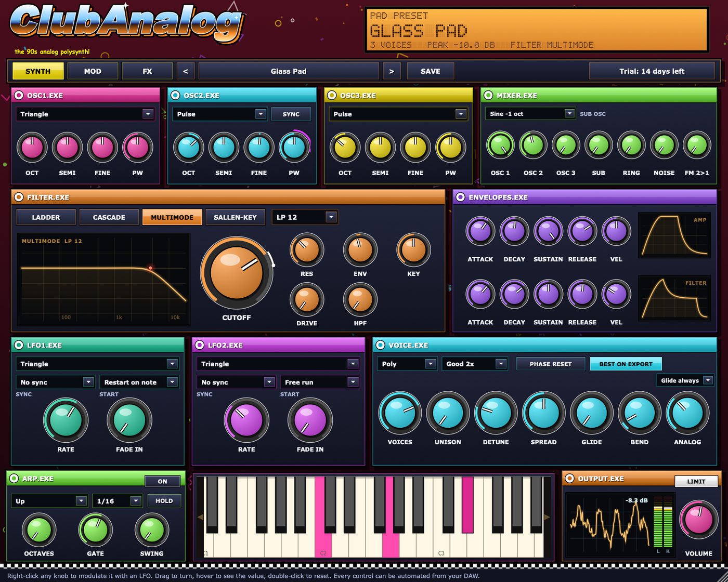Click the output LIMIT button
The image size is (728, 582).
pyautogui.click(x=696, y=481)
